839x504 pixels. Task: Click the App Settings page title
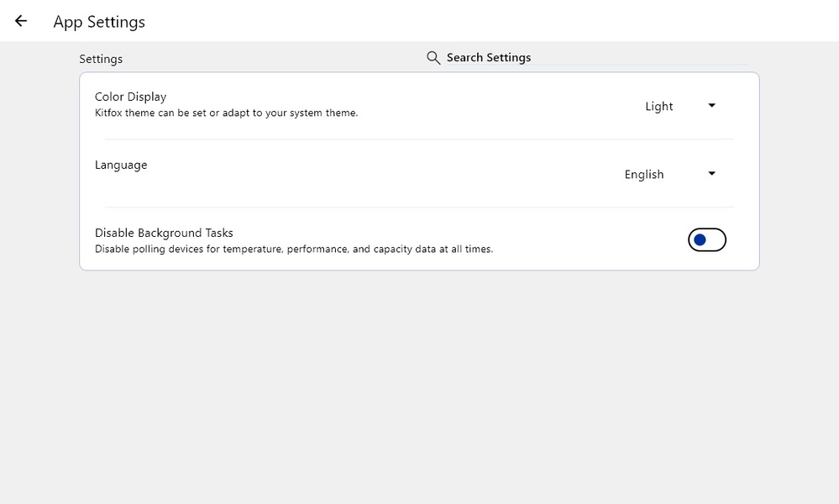coord(99,22)
